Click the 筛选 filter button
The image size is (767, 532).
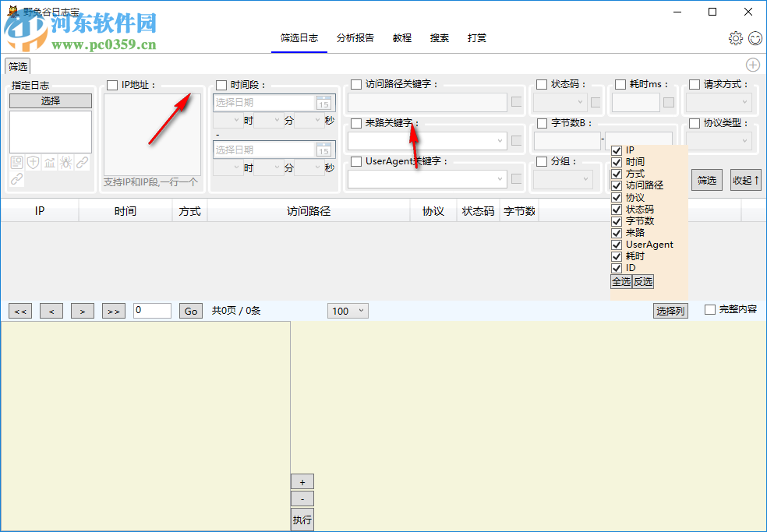706,179
